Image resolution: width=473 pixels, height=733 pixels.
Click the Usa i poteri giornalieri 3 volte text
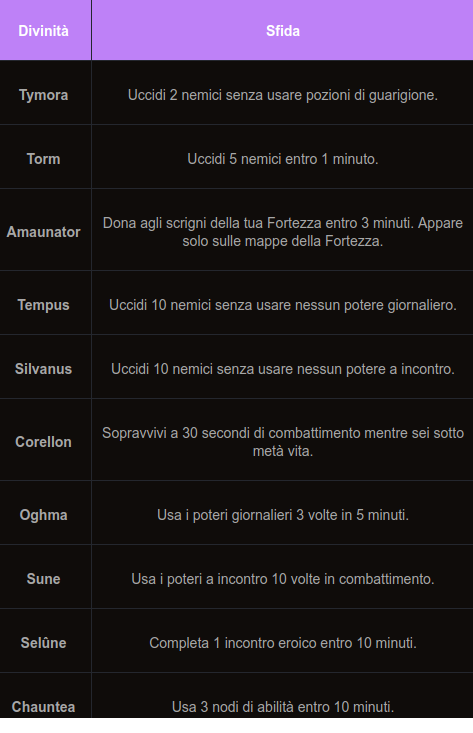283,515
